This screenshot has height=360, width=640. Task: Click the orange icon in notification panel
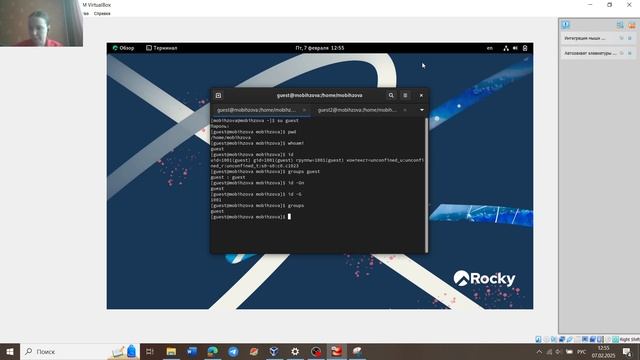coord(632,25)
